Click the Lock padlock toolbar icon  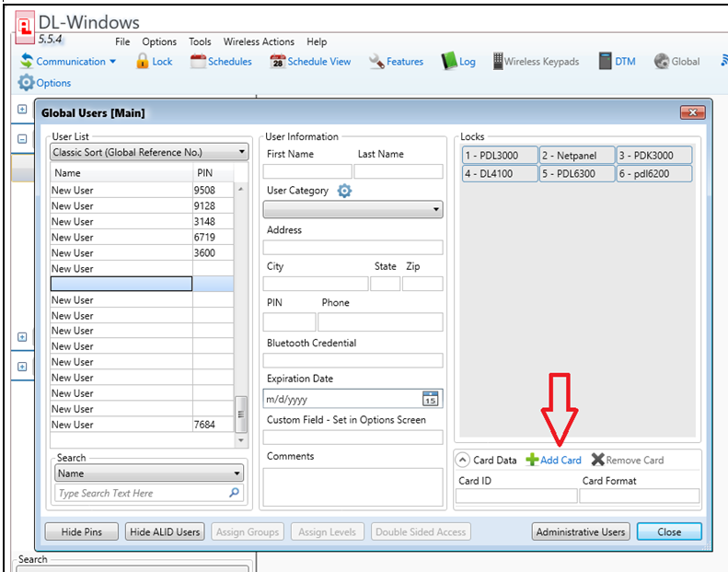coord(143,61)
